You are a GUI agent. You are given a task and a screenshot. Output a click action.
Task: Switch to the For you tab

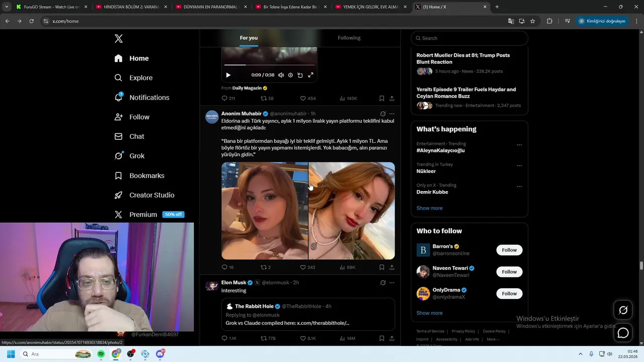[x=249, y=38]
